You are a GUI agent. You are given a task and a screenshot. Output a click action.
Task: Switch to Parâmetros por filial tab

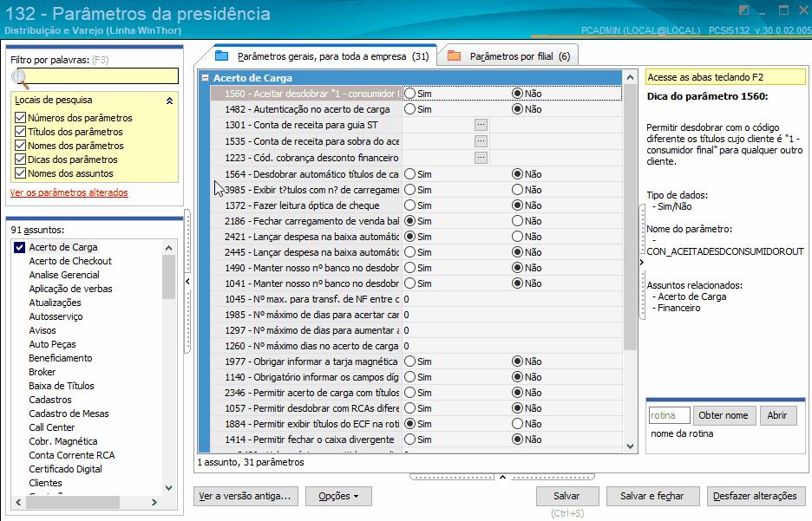pyautogui.click(x=510, y=55)
